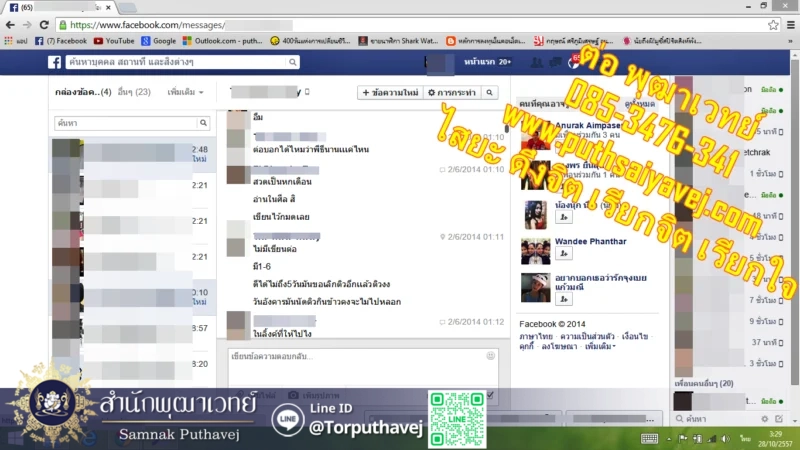Click the search conversation magnifier button
This screenshot has width=800, height=450.
(489, 92)
